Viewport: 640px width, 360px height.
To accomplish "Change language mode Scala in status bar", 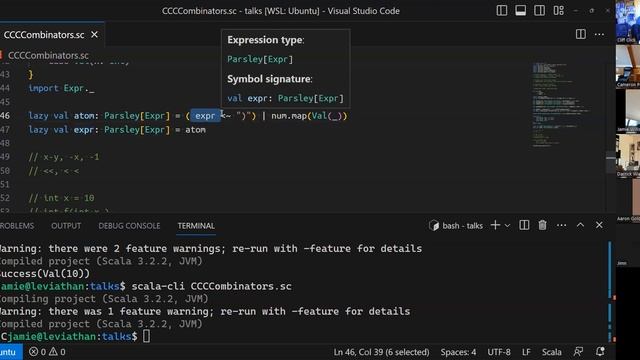I will coord(551,352).
